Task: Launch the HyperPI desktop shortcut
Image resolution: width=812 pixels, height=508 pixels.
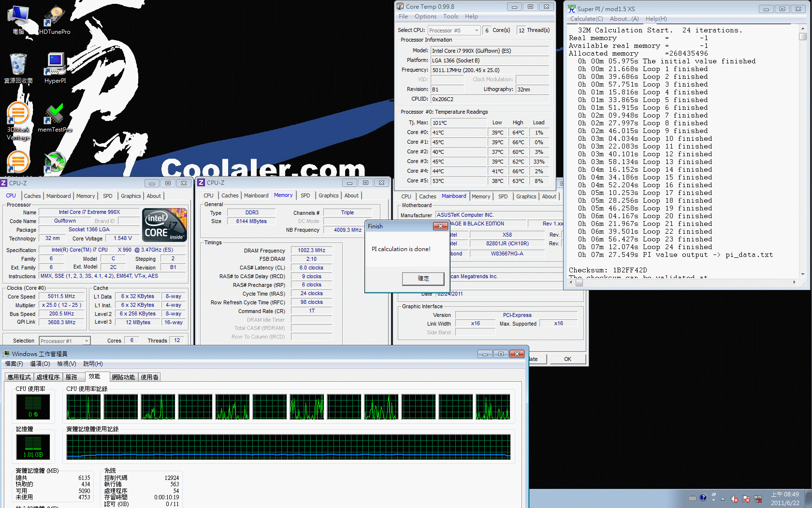Action: 55,68
